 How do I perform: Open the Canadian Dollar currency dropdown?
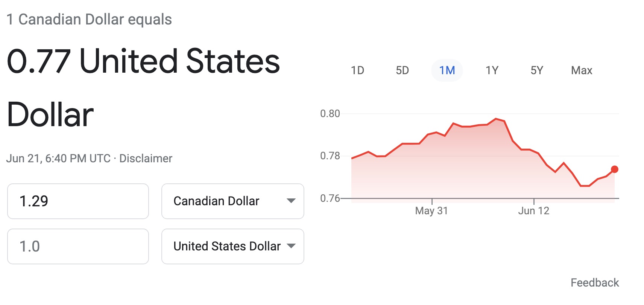(232, 201)
